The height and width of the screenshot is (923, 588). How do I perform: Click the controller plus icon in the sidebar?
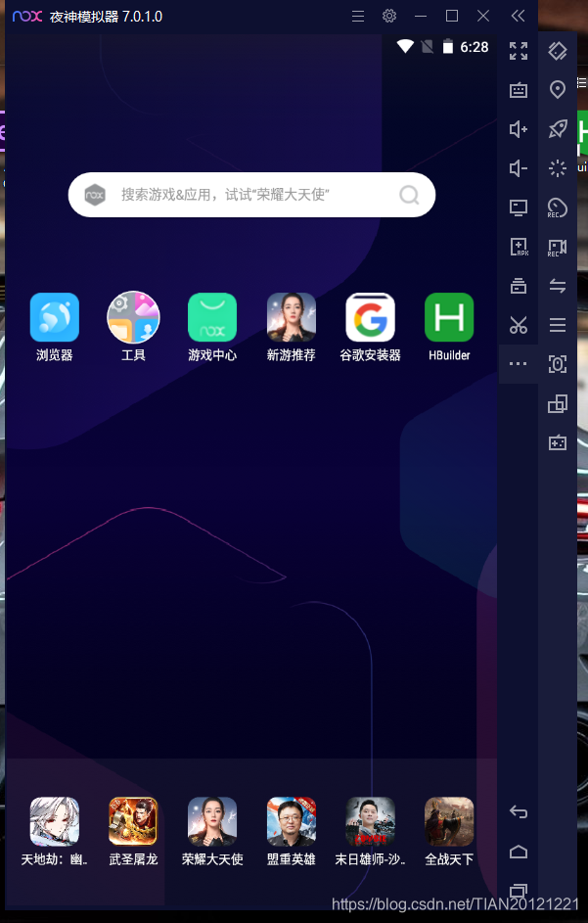558,442
